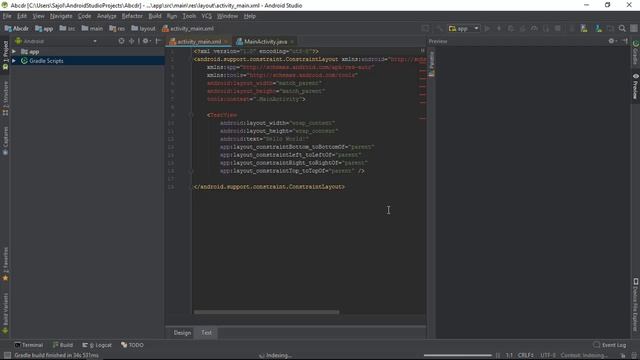Viewport: 640px width, 360px height.
Task: Open the Device File Explorer side tab
Action: tap(636, 304)
